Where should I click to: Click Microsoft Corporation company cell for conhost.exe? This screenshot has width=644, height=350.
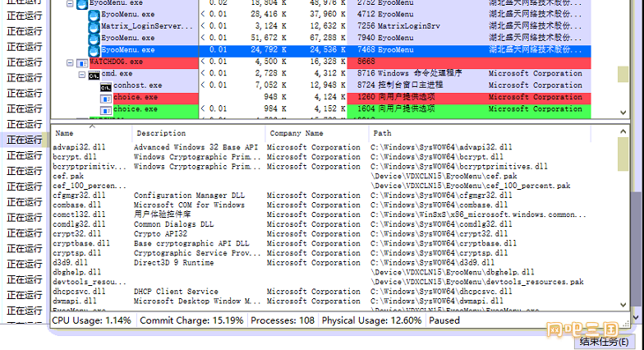pos(536,85)
